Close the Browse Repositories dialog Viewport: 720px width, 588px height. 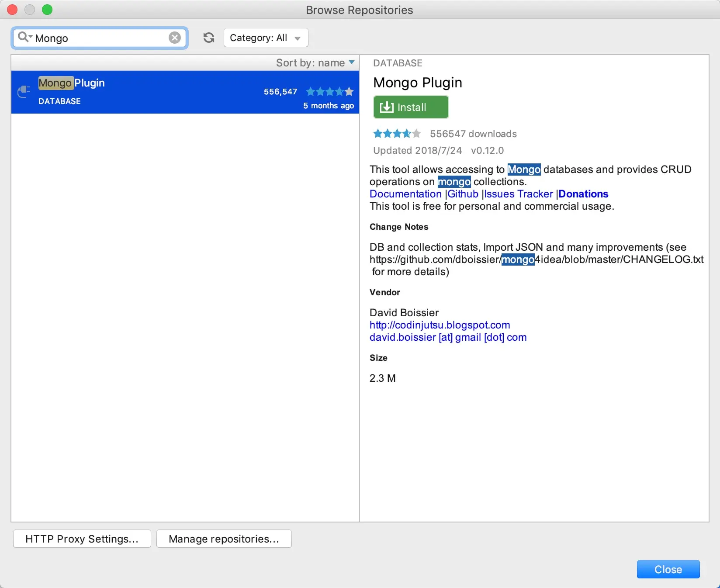point(668,569)
